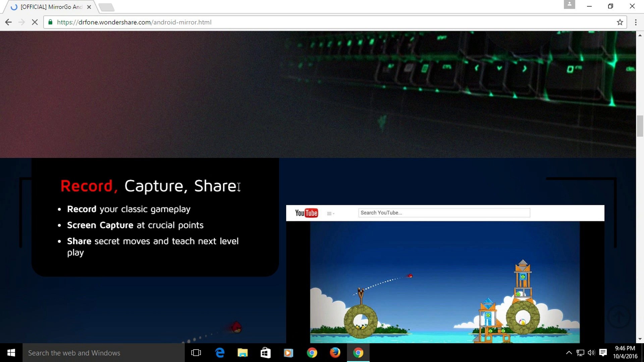Open volume control in system tray
644x362 pixels.
[x=591, y=353]
